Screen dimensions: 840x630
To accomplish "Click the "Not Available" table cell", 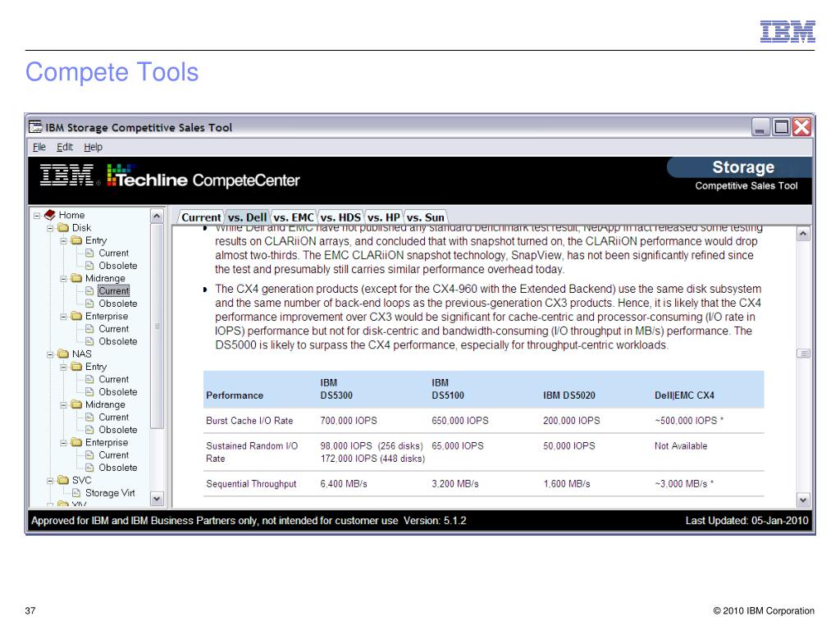I will [681, 445].
